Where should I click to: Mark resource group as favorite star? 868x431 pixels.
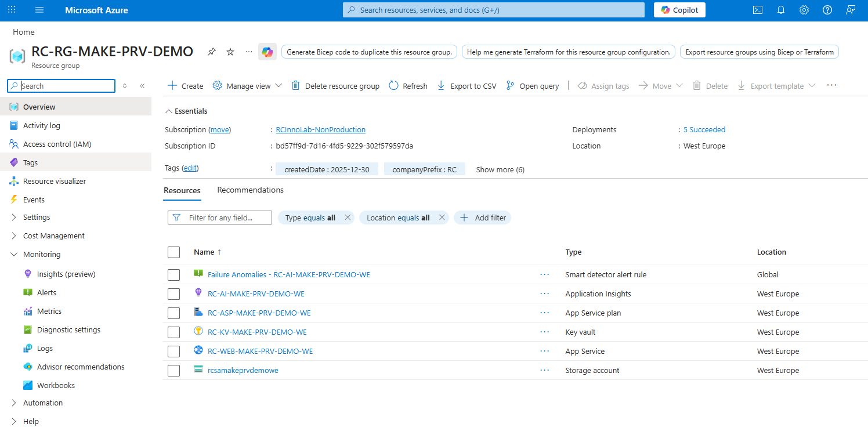[x=230, y=52]
